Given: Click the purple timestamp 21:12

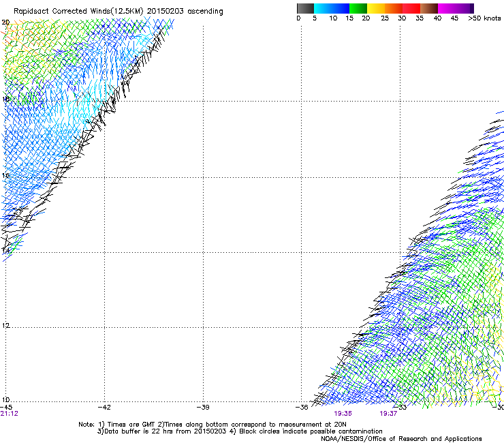Looking at the screenshot, I should pyautogui.click(x=10, y=414).
